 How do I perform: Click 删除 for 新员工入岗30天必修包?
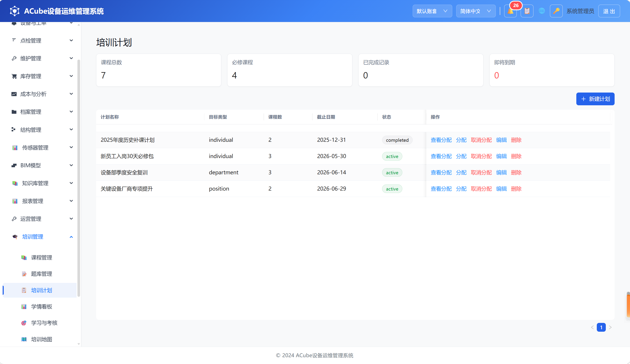click(x=516, y=156)
